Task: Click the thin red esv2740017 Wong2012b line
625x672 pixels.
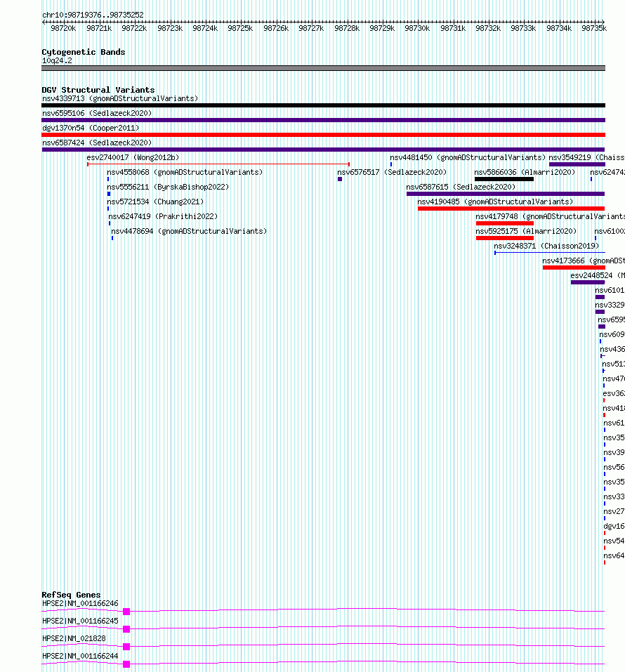Action: click(218, 164)
